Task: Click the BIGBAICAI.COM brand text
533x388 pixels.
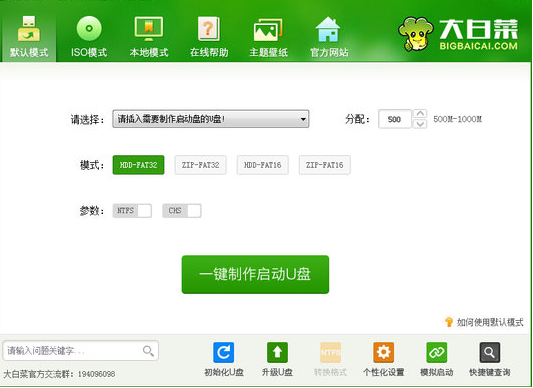Action: pos(478,46)
